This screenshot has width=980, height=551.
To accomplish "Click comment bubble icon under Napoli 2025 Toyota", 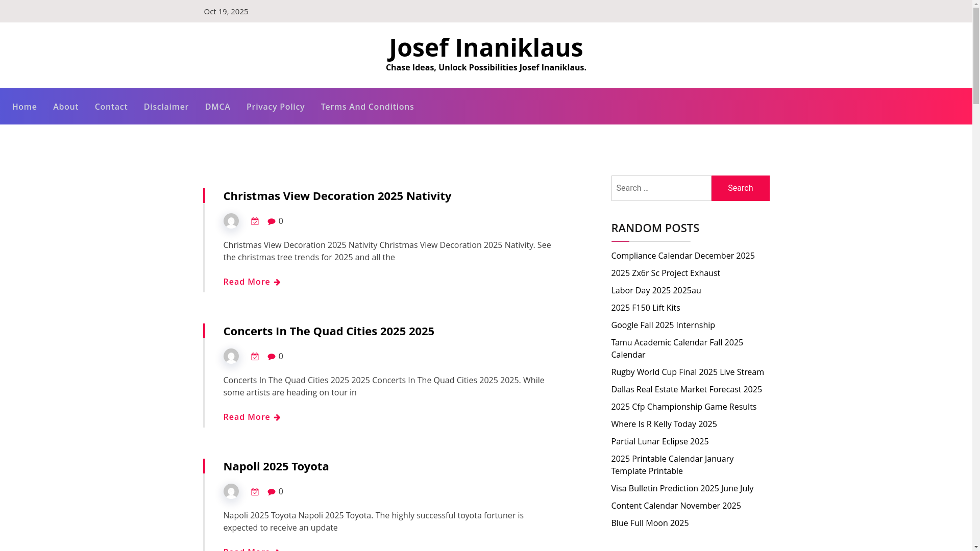I will [x=272, y=492].
